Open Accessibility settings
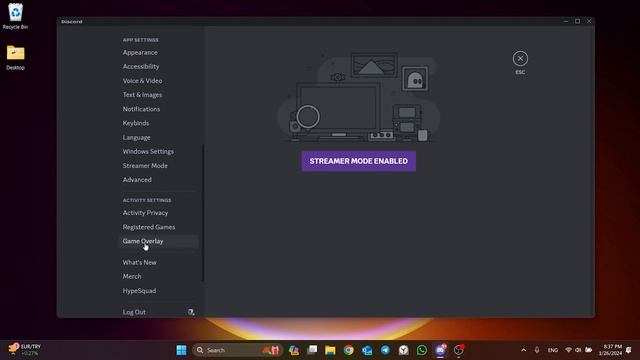The image size is (640, 360). (141, 66)
